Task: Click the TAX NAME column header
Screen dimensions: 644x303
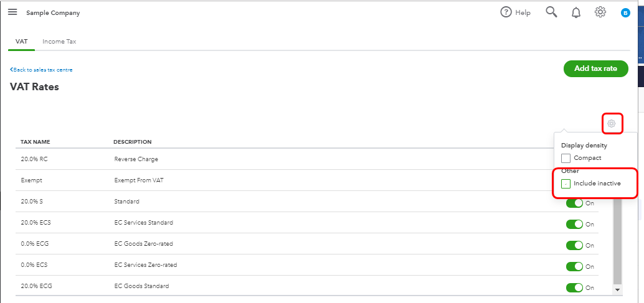Action: click(x=36, y=142)
